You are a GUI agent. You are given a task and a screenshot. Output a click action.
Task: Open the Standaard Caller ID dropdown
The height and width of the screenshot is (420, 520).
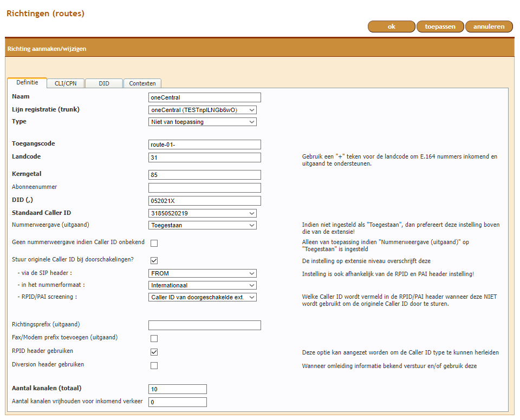[x=202, y=213]
